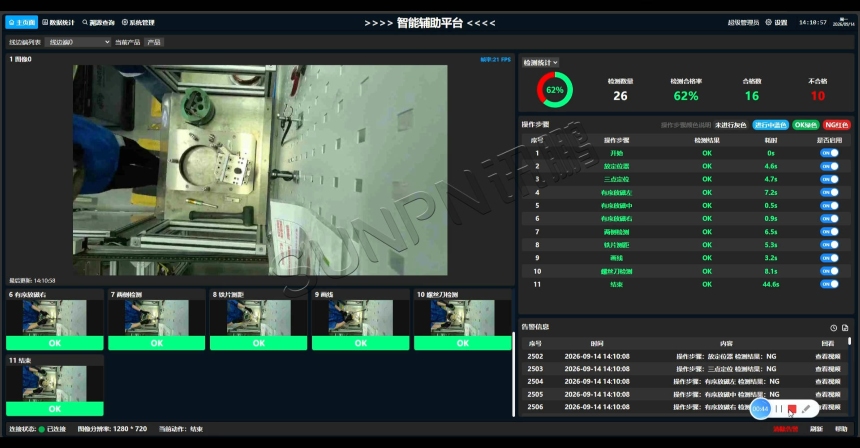Click the step 9 thumbnail image
This screenshot has height=448, width=860.
(360, 317)
